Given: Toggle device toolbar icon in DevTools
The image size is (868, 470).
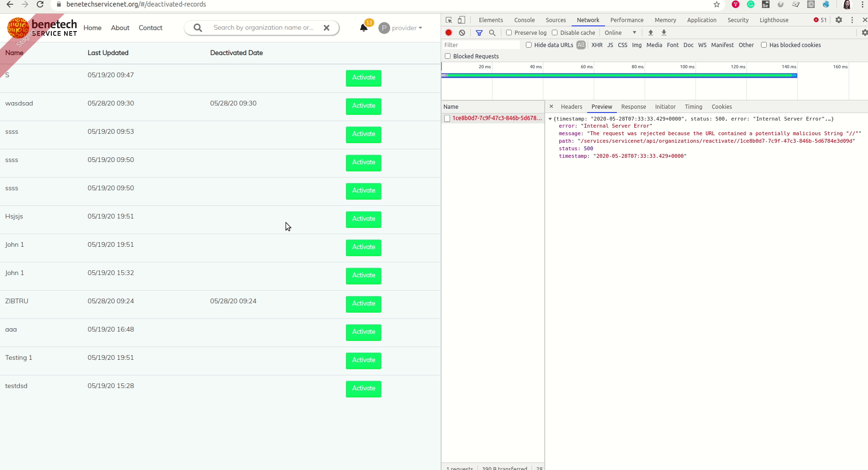Looking at the screenshot, I should [x=461, y=20].
